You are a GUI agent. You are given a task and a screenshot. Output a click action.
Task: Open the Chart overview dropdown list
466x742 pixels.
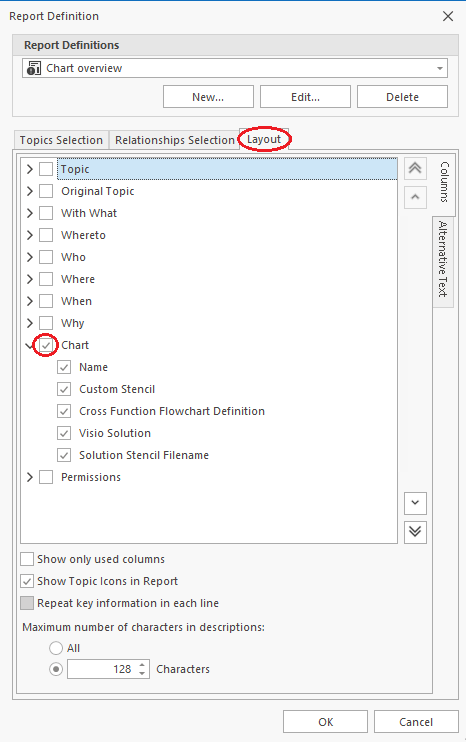(x=440, y=68)
